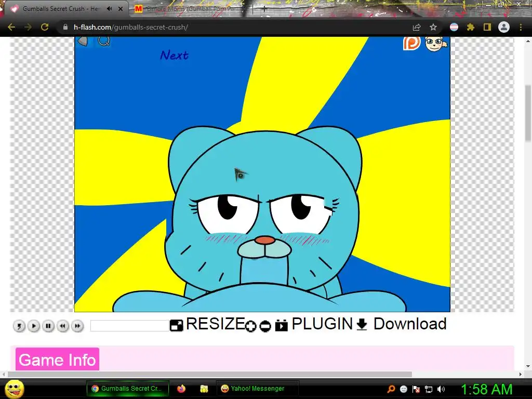This screenshot has width=532, height=399.
Task: Open Firefox from the taskbar
Action: [x=181, y=389]
